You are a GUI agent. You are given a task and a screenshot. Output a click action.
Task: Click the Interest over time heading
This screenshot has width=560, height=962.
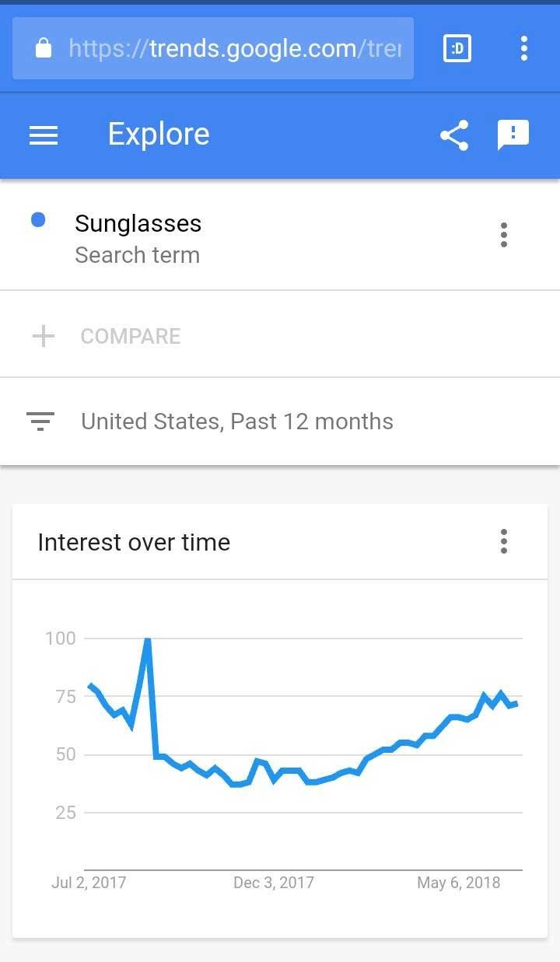tap(134, 542)
